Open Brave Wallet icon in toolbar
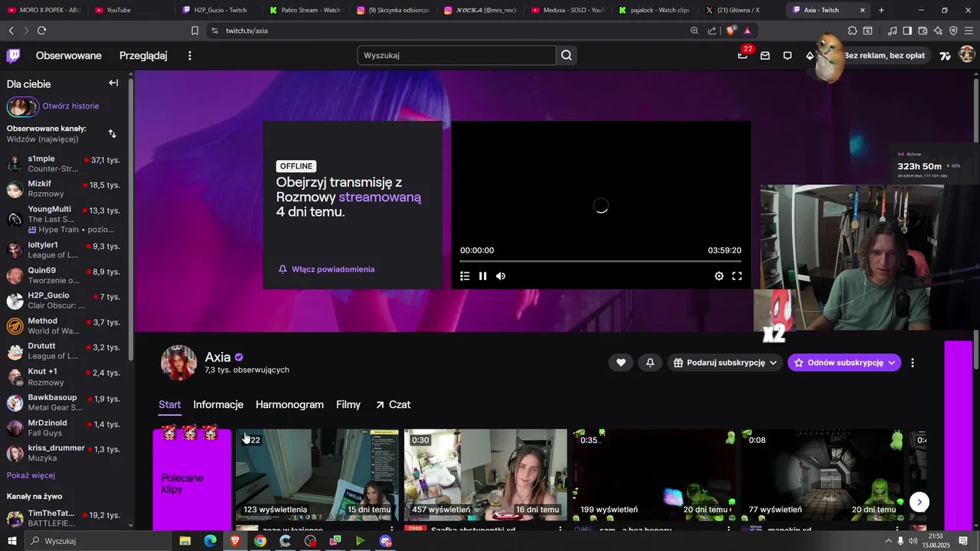 coord(923,31)
